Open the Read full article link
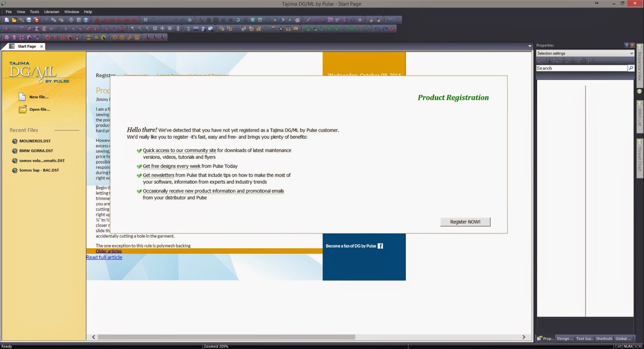This screenshot has width=644, height=349. click(104, 257)
